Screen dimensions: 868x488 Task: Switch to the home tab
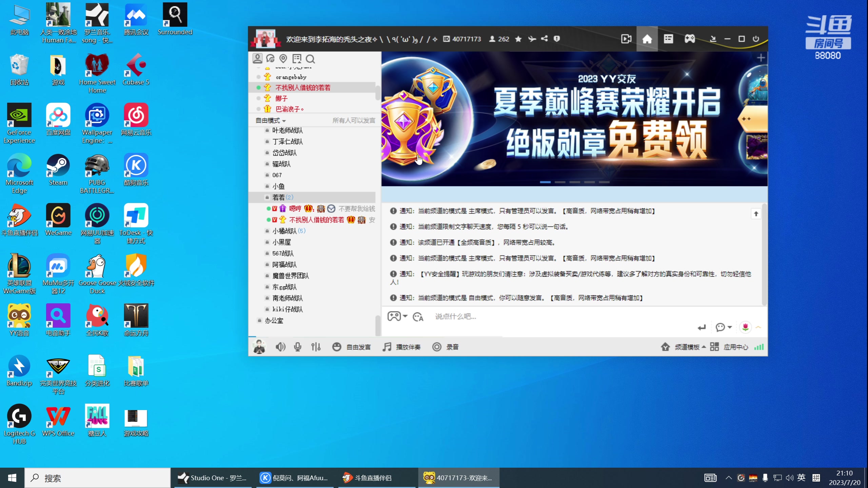(x=647, y=39)
